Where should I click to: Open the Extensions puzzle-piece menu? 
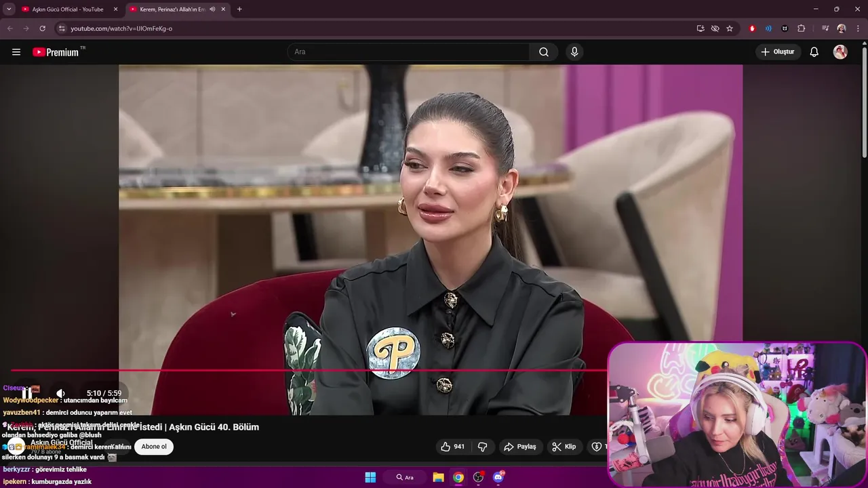click(x=801, y=28)
